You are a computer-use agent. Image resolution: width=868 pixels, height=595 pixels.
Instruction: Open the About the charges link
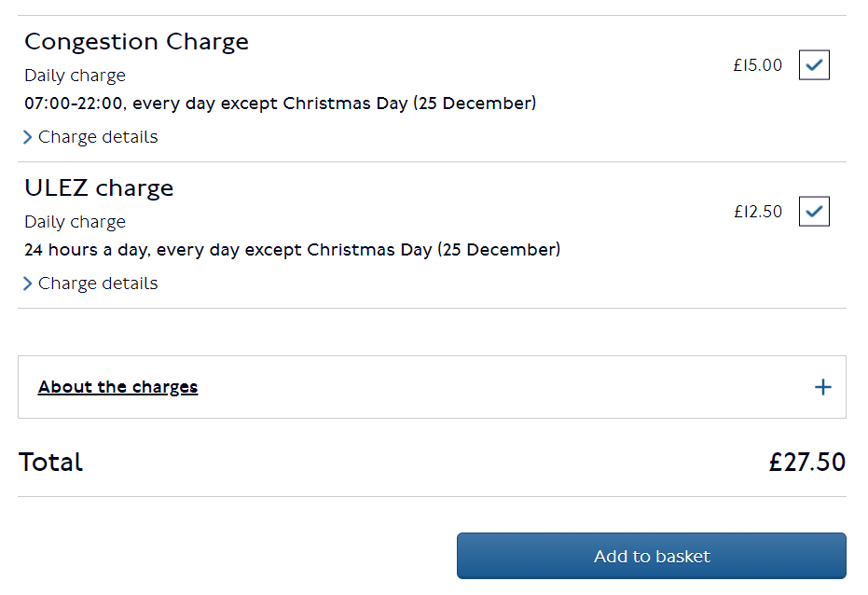click(x=117, y=387)
